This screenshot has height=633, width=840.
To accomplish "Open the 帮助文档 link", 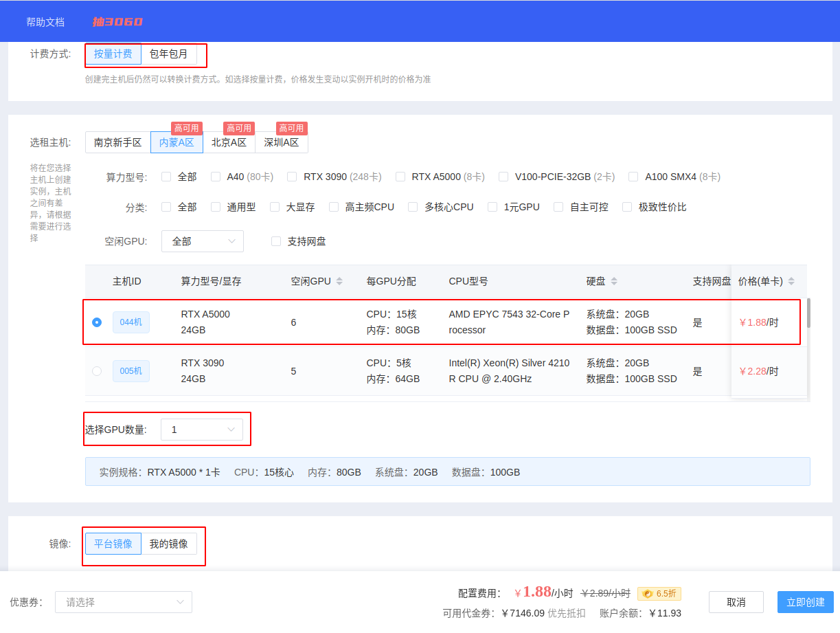I will click(45, 21).
